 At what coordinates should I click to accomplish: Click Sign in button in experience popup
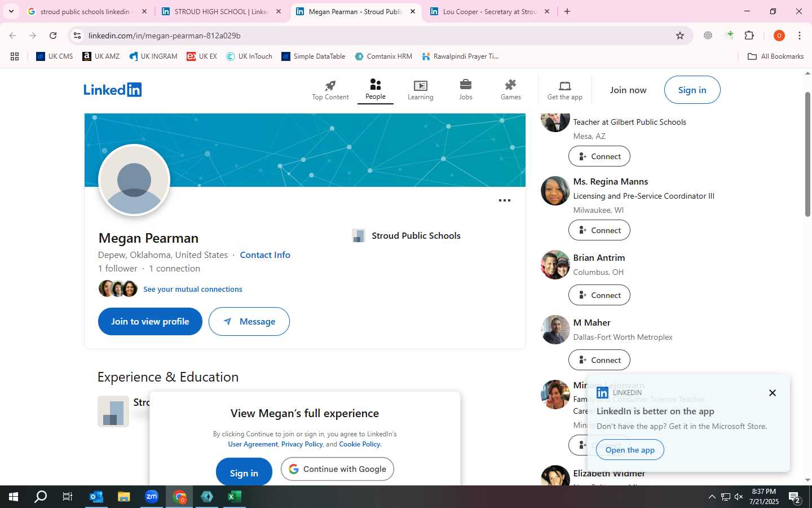tap(244, 473)
